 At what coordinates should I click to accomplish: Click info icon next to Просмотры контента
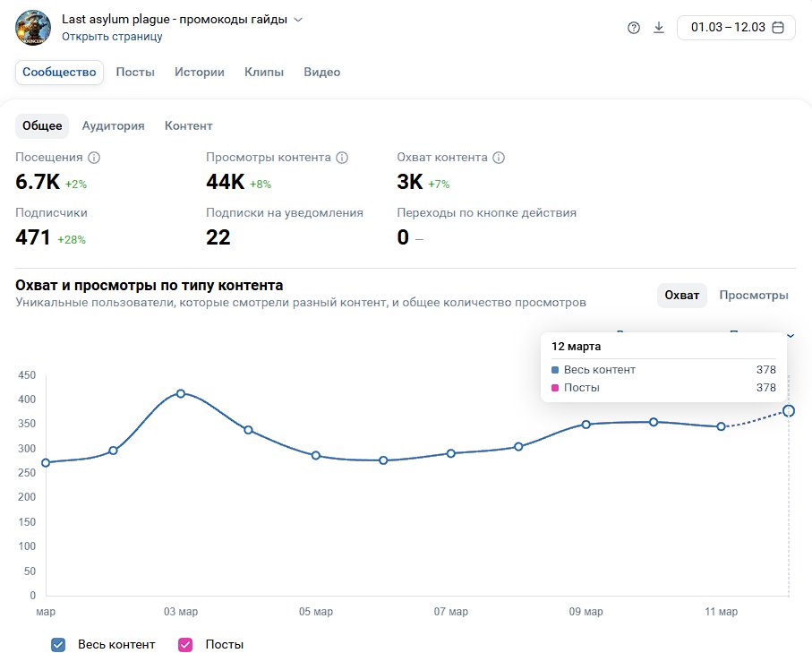pos(342,158)
